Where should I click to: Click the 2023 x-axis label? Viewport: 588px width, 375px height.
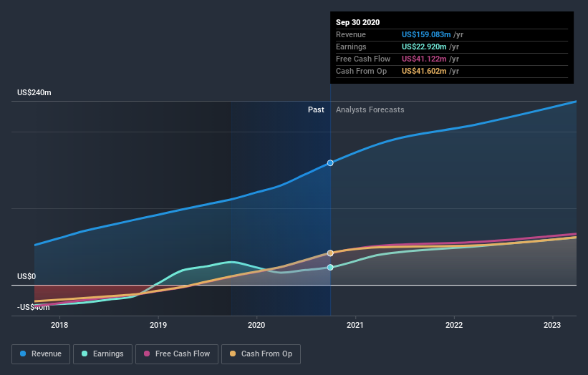coord(552,325)
